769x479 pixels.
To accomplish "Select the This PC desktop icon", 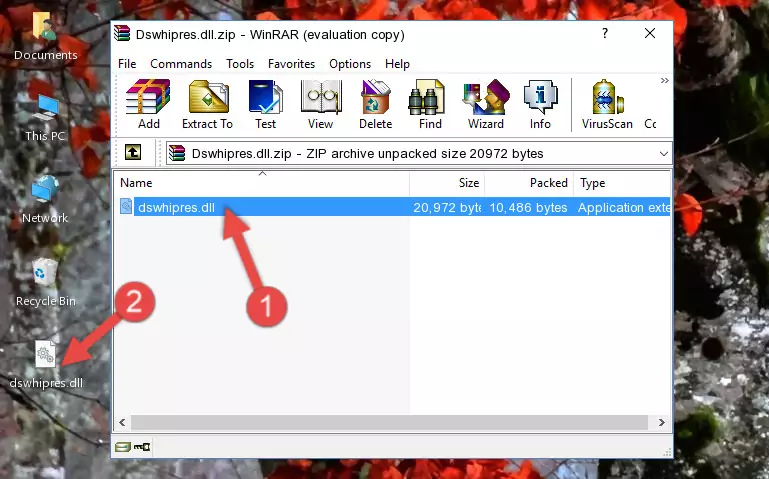I will (x=45, y=118).
